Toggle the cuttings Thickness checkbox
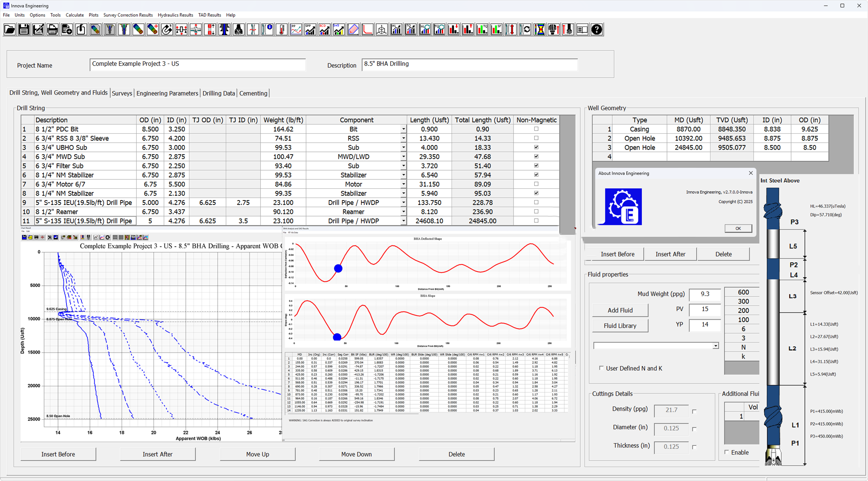 pos(694,447)
